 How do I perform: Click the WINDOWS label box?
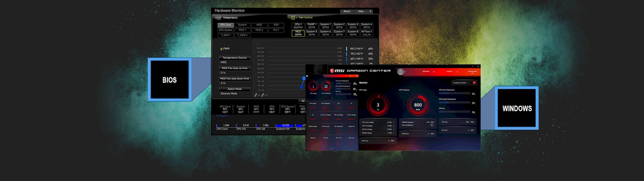(517, 108)
